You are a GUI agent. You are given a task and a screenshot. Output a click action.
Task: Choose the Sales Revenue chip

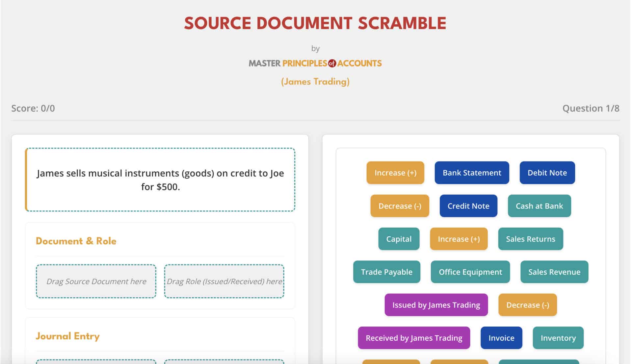(554, 272)
